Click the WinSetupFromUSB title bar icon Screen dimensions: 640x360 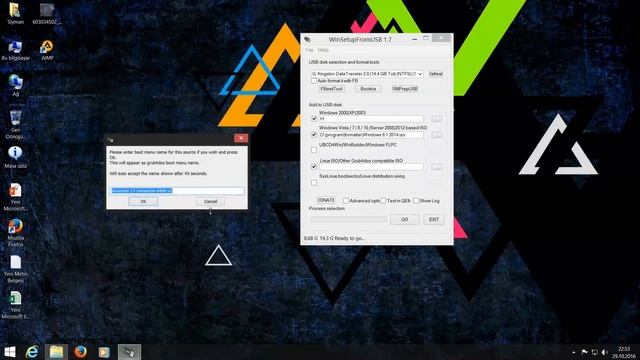coord(307,39)
